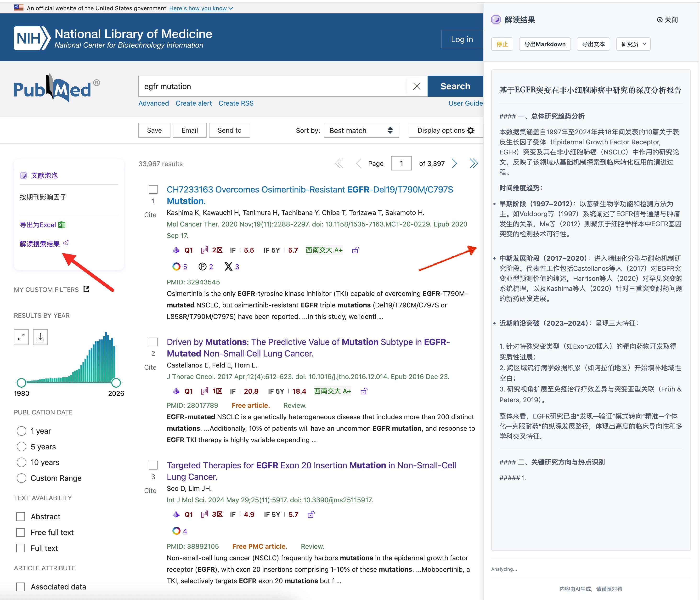Open My Custom Filters external link icon
The width and height of the screenshot is (700, 600).
[86, 289]
